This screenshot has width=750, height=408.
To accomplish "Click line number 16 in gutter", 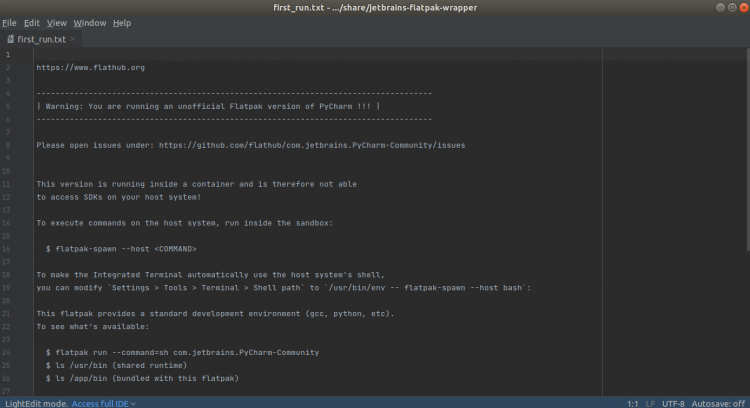I will click(6, 249).
